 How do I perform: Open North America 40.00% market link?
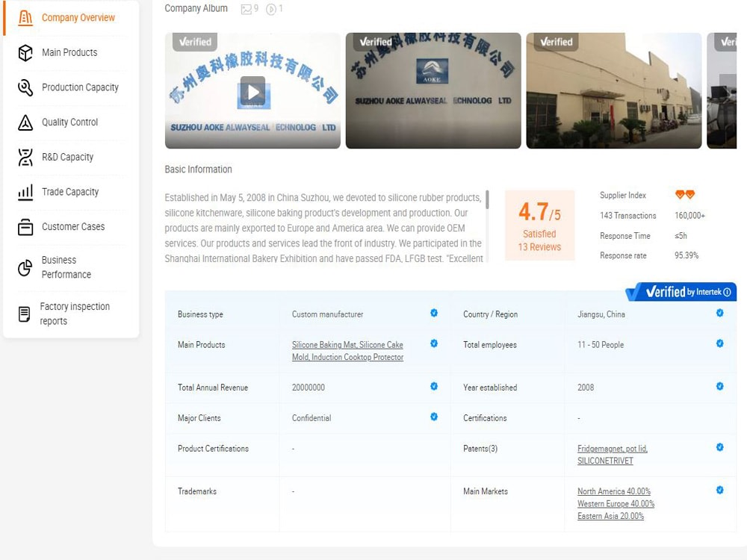point(614,491)
